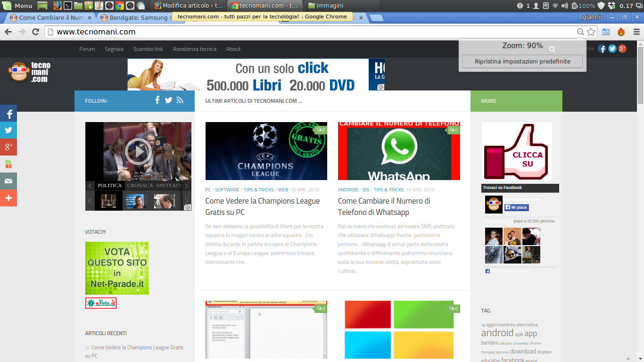Launch Google Chrome from the panel launcher
Image resolution: width=644 pixels, height=362 pixels.
click(x=120, y=6)
